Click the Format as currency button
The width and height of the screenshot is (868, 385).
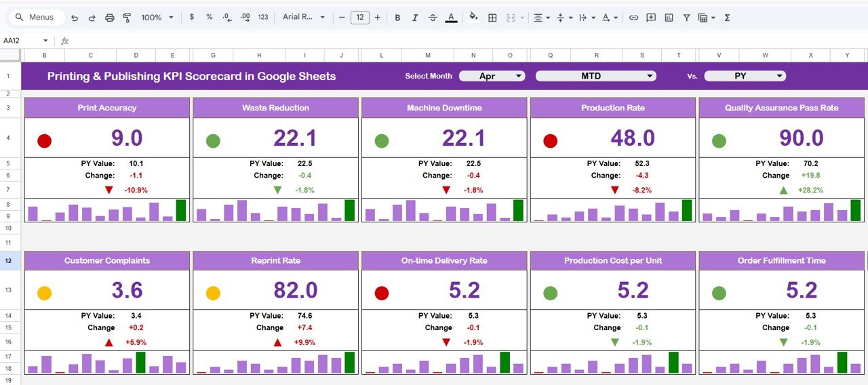point(192,18)
